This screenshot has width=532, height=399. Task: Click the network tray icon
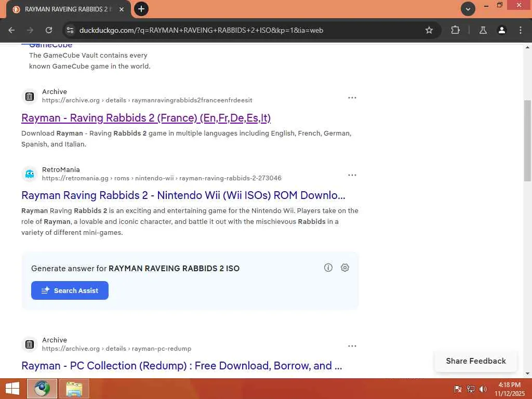[x=471, y=389]
